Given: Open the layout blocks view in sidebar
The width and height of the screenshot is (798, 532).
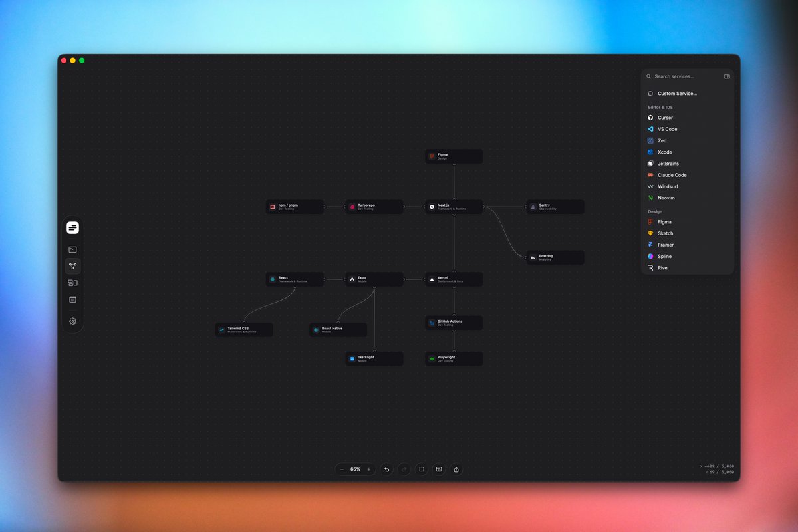Looking at the screenshot, I should coord(72,283).
